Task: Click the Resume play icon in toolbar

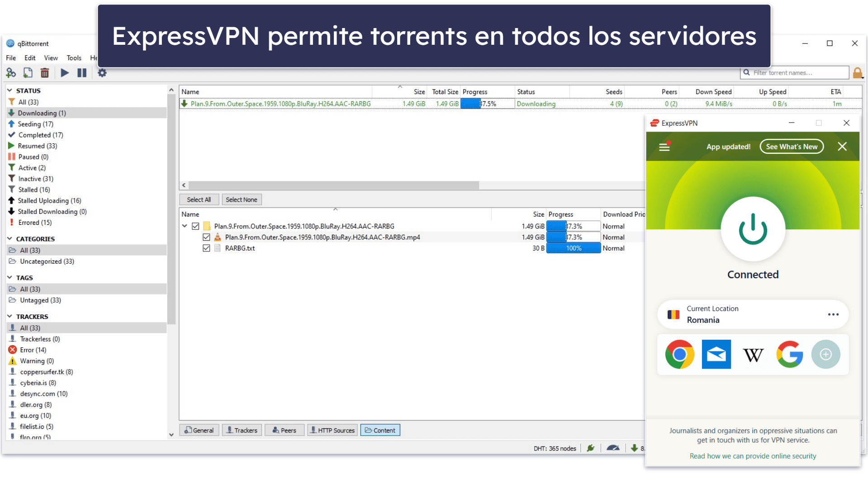Action: [x=65, y=73]
